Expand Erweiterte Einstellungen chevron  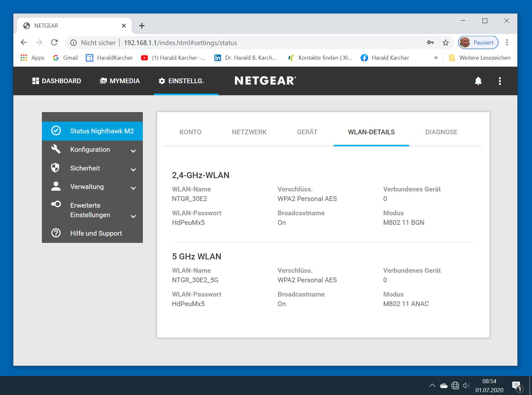click(x=133, y=216)
